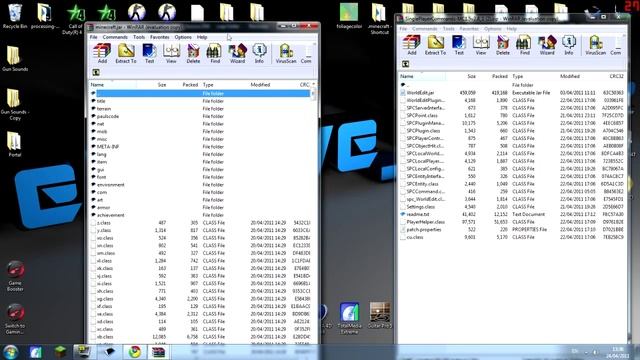This screenshot has width=640, height=360.
Task: Open foliagecolor desktop icon
Action: pos(349,16)
